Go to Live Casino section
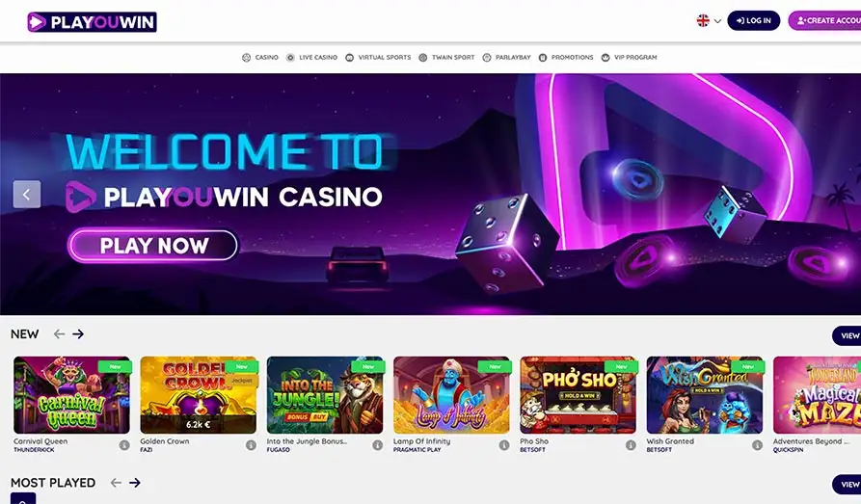861x504 pixels. pos(311,57)
